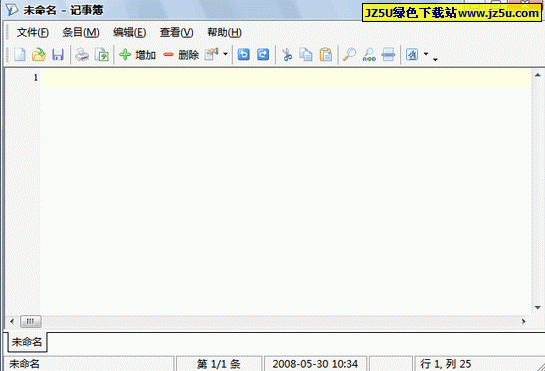Open Find and Replace icon
The image size is (545, 371).
pos(369,55)
